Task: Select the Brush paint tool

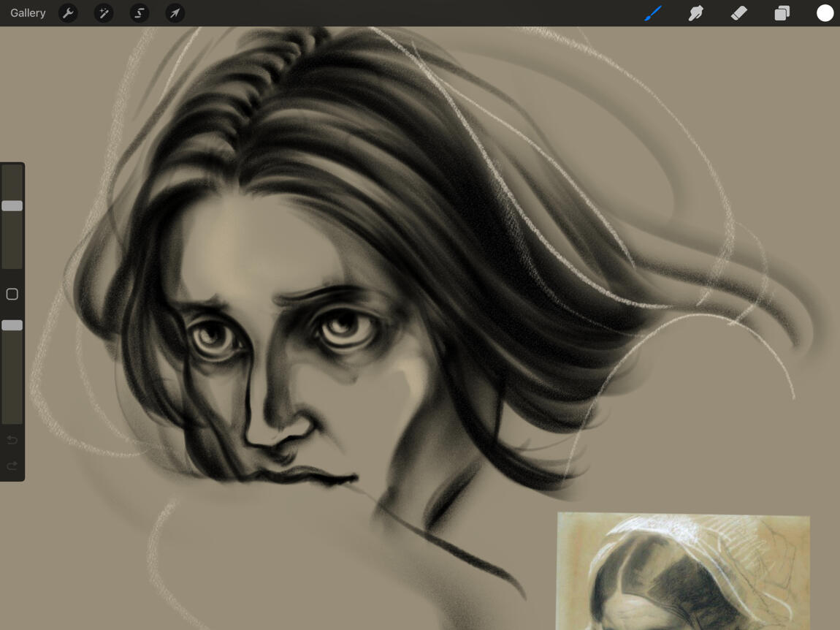Action: [x=653, y=13]
